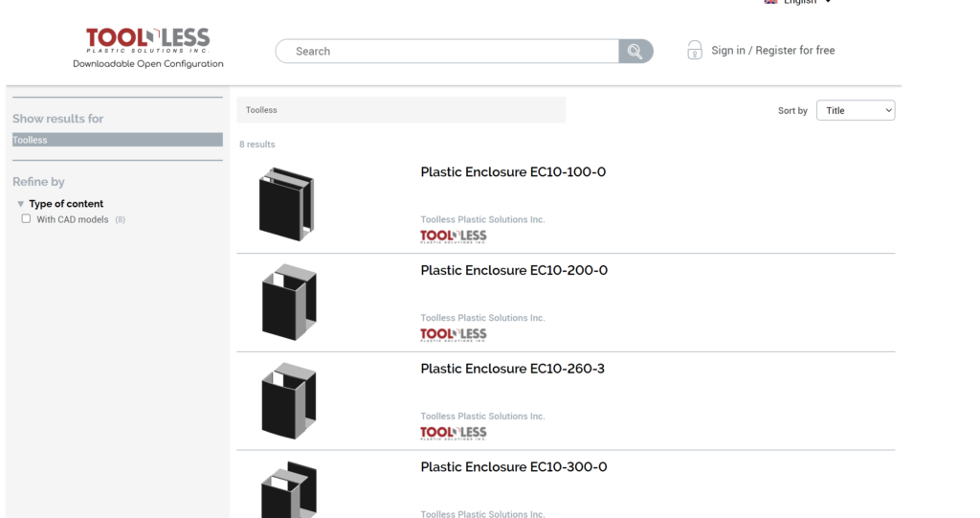
Task: Click Toolless brand logo under EC10-200-0
Action: pyautogui.click(x=454, y=334)
